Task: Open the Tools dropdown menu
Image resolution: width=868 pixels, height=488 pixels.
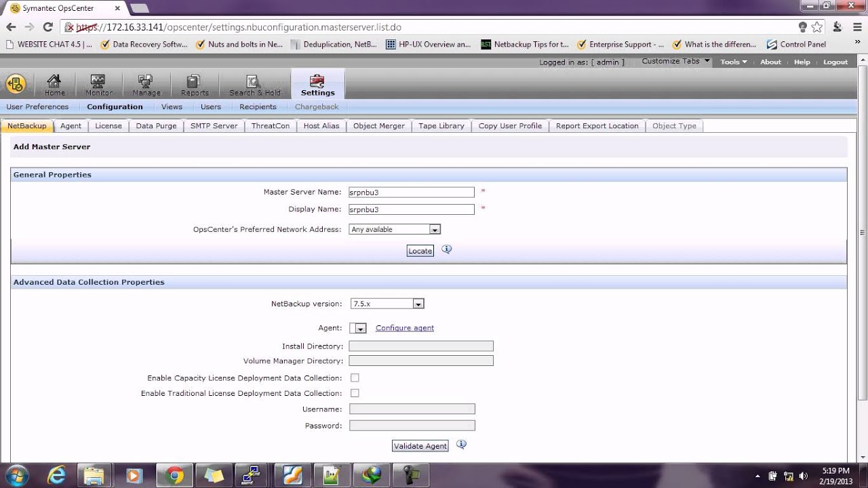Action: [733, 62]
